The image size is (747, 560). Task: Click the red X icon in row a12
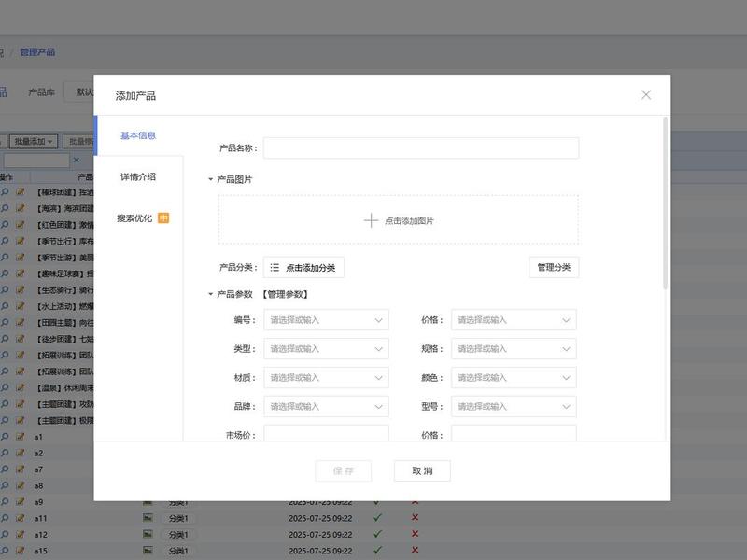pyautogui.click(x=415, y=534)
